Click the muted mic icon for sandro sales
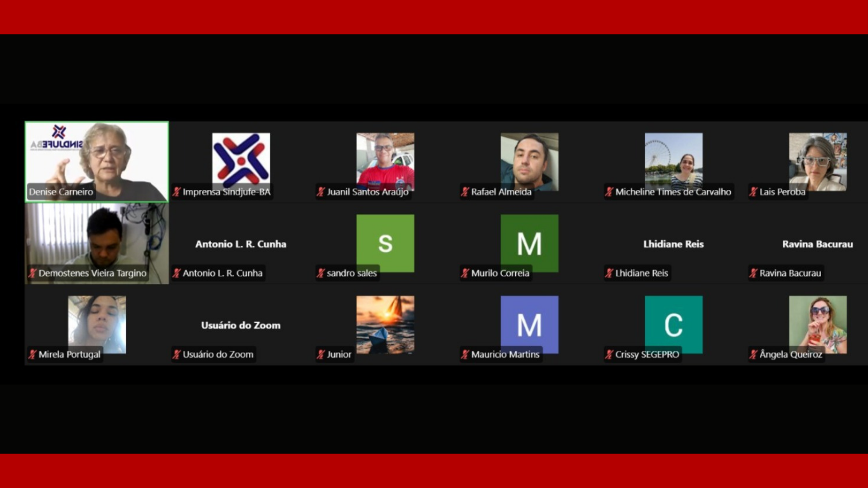 [x=321, y=273]
